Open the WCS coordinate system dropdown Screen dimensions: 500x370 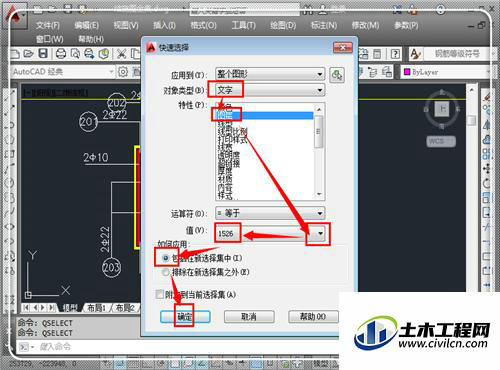tap(441, 141)
